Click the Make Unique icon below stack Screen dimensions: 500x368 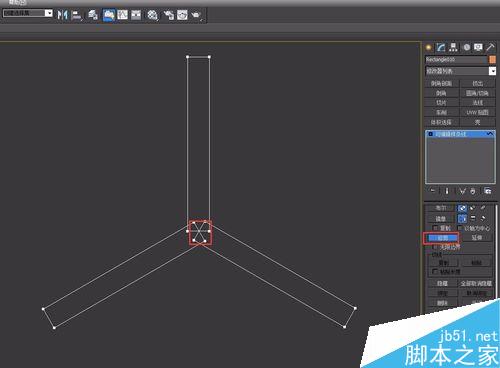(462, 191)
